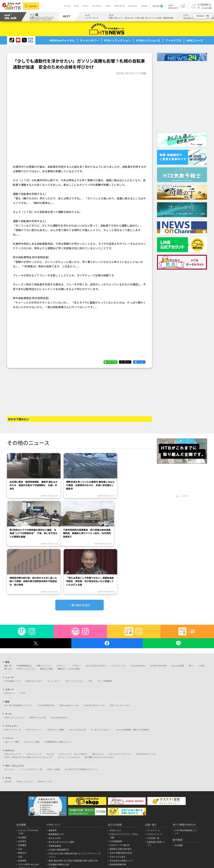
Task: Open the ANNニュース tab
Action: (x=194, y=40)
